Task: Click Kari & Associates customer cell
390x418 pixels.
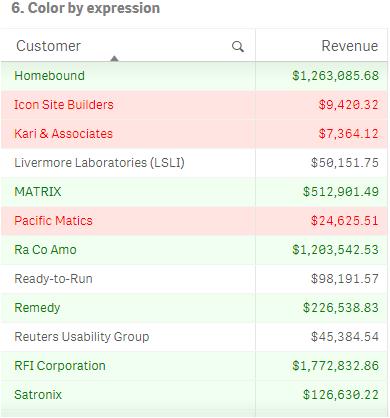Action: point(128,134)
